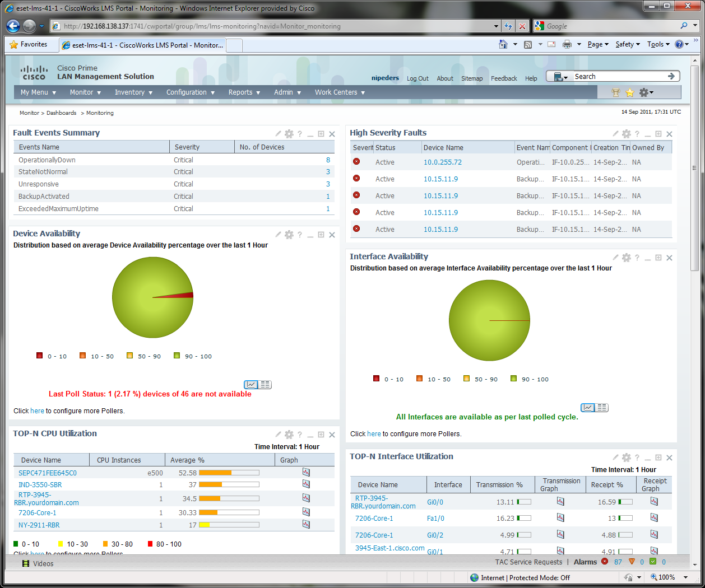The height and width of the screenshot is (588, 705).
Task: Click IE Home toolbar icon
Action: coord(503,44)
